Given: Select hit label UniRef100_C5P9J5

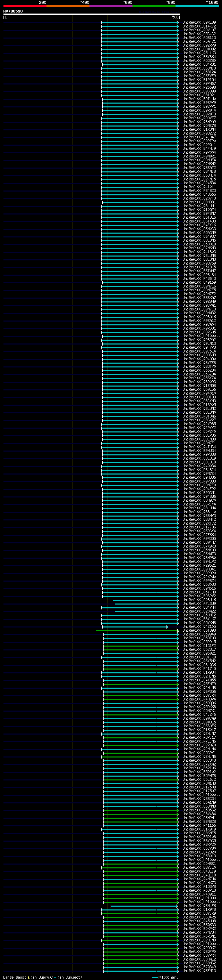Looking at the screenshot, I should click(199, 642).
